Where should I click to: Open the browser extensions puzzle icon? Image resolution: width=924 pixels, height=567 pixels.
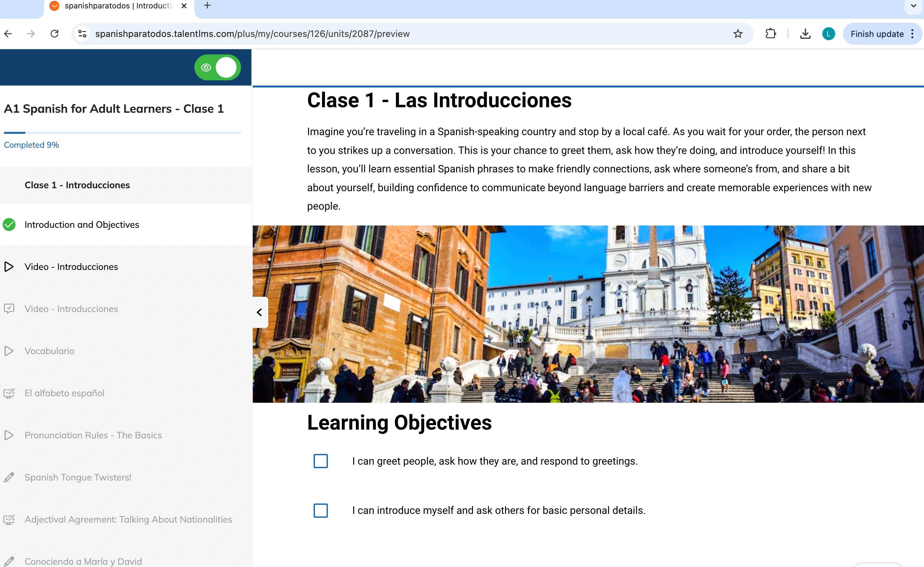pyautogui.click(x=771, y=34)
